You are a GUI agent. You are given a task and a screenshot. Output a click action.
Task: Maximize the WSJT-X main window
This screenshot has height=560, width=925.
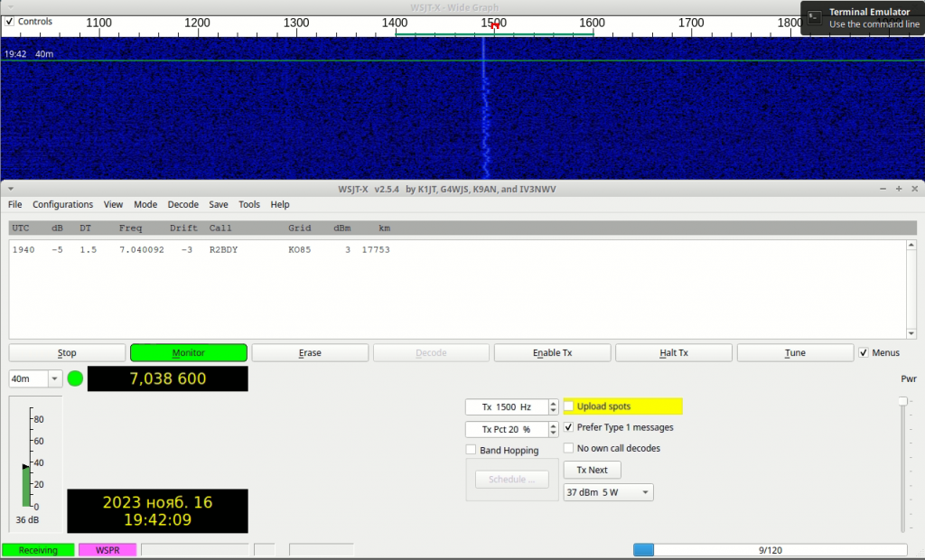tap(899, 189)
